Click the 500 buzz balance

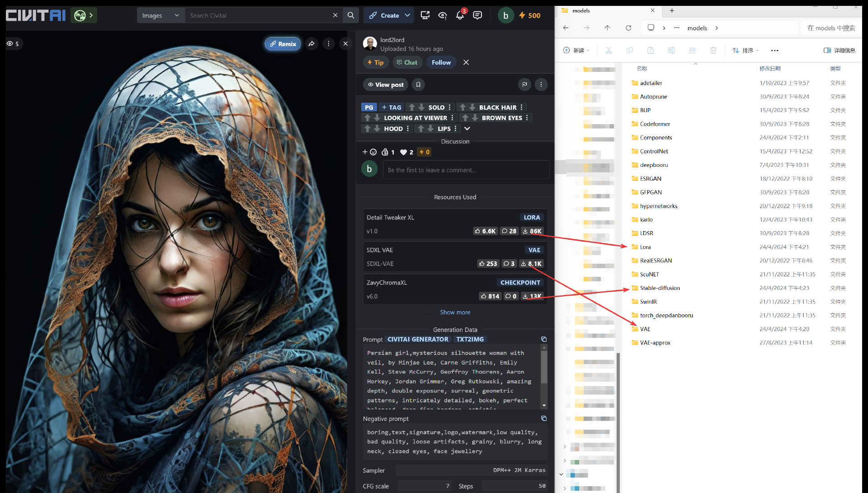(529, 15)
